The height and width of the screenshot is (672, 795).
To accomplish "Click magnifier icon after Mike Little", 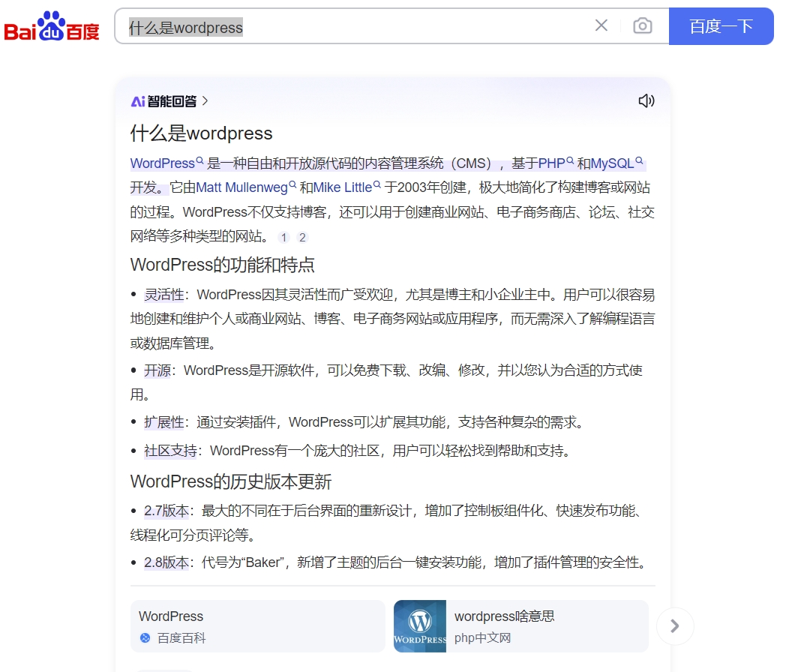I will click(x=376, y=185).
